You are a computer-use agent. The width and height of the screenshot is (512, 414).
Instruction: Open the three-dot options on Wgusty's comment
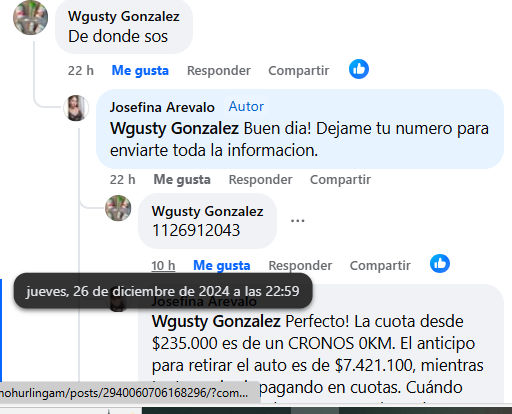(297, 221)
